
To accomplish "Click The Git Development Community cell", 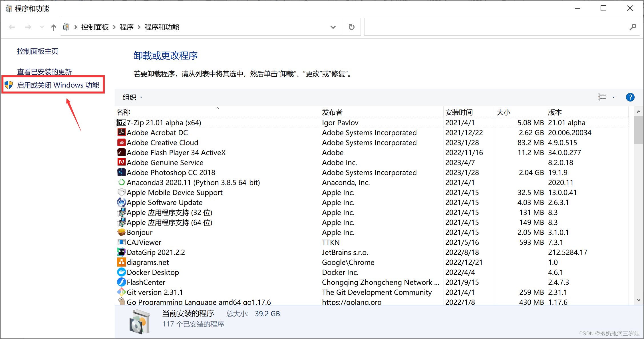I will click(x=377, y=292).
